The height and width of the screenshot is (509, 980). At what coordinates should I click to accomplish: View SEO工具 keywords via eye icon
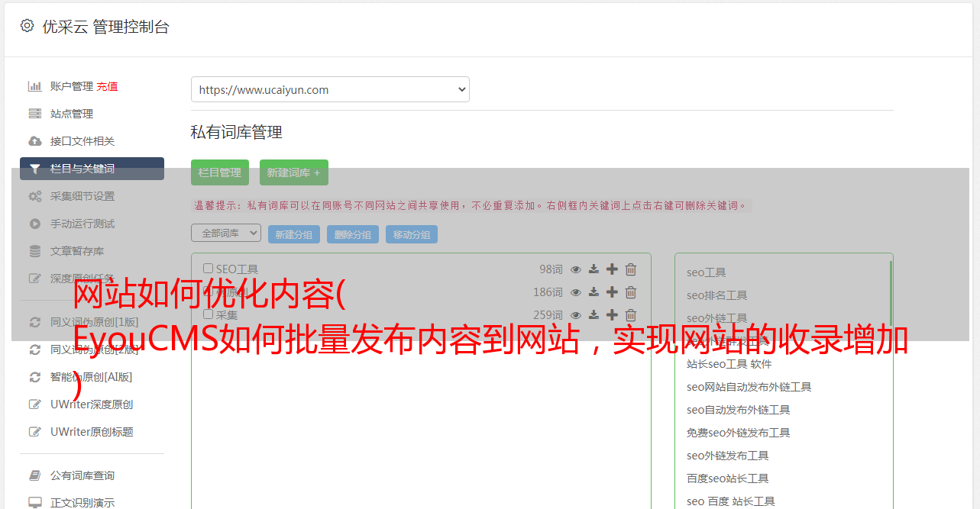pyautogui.click(x=576, y=269)
